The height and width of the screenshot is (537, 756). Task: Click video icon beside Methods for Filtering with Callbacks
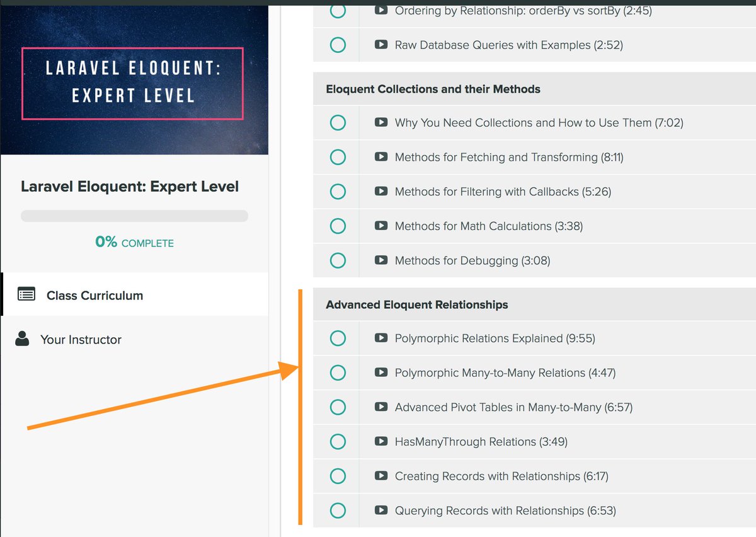tap(381, 191)
